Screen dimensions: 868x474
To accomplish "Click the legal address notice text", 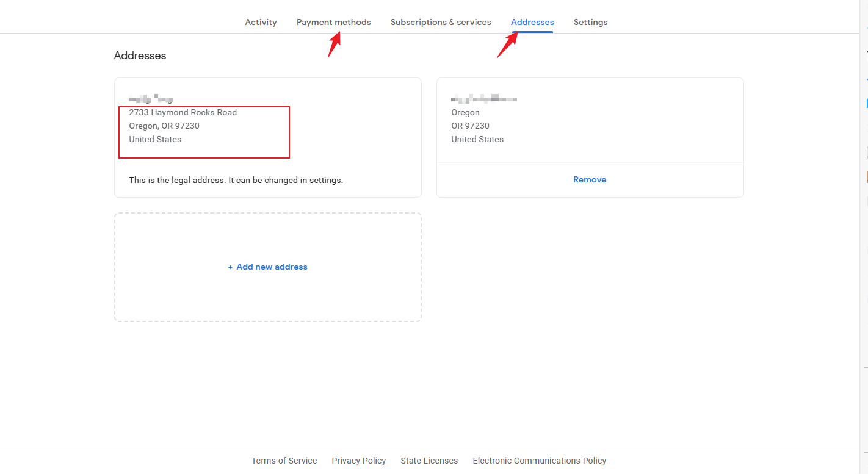I will (236, 180).
